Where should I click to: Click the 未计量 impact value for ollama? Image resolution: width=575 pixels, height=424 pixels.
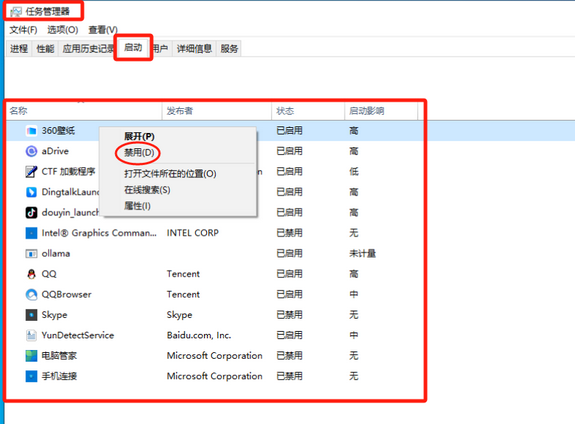(x=363, y=253)
